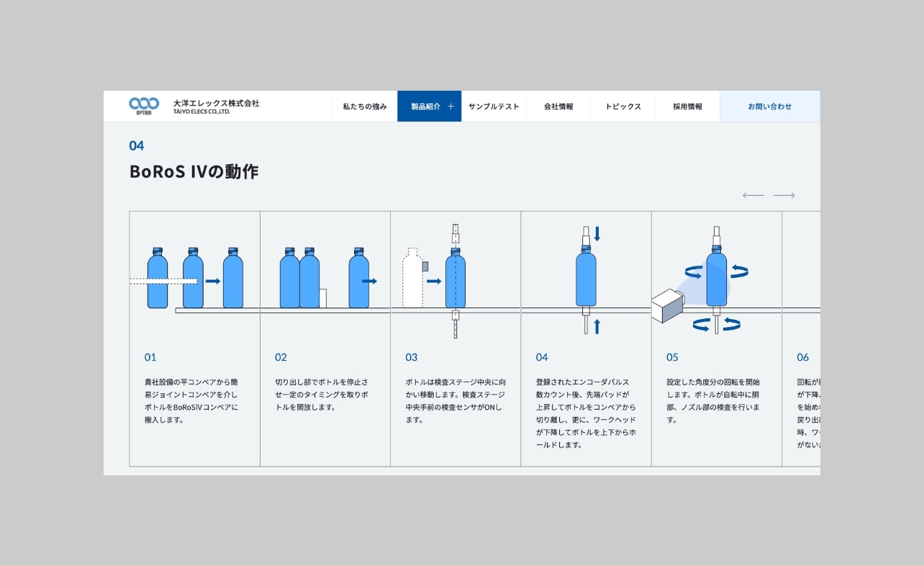The height and width of the screenshot is (566, 924).
Task: Click the OPTRIO logo icon
Action: tap(144, 106)
